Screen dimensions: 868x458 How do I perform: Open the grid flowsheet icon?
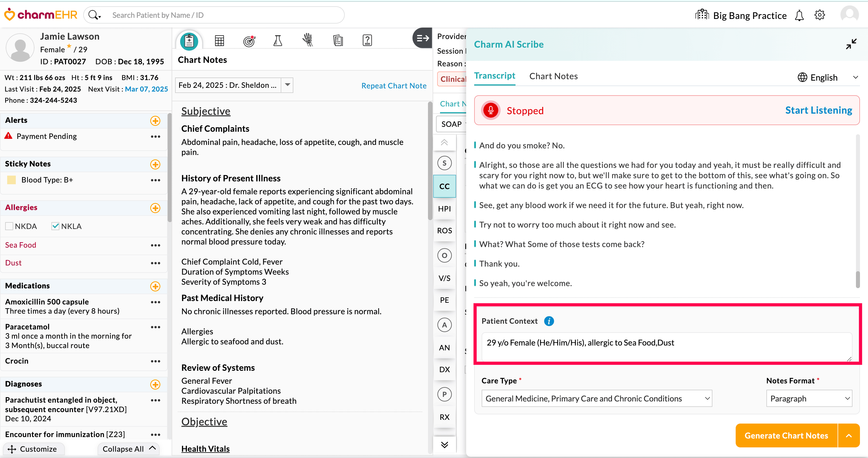click(219, 41)
